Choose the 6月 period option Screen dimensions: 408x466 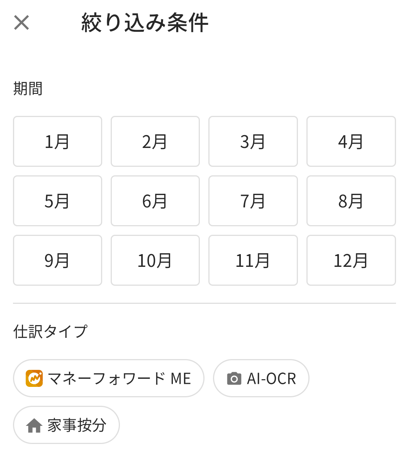155,201
